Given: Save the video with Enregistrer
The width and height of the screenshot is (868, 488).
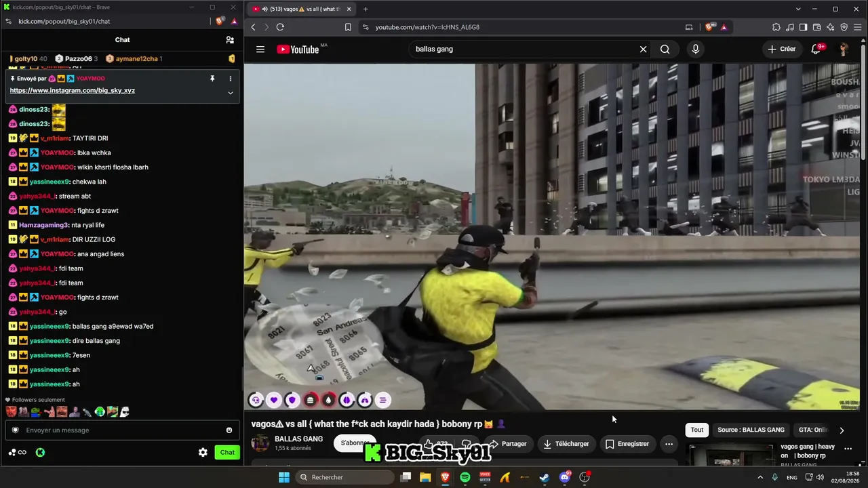Looking at the screenshot, I should pyautogui.click(x=627, y=444).
